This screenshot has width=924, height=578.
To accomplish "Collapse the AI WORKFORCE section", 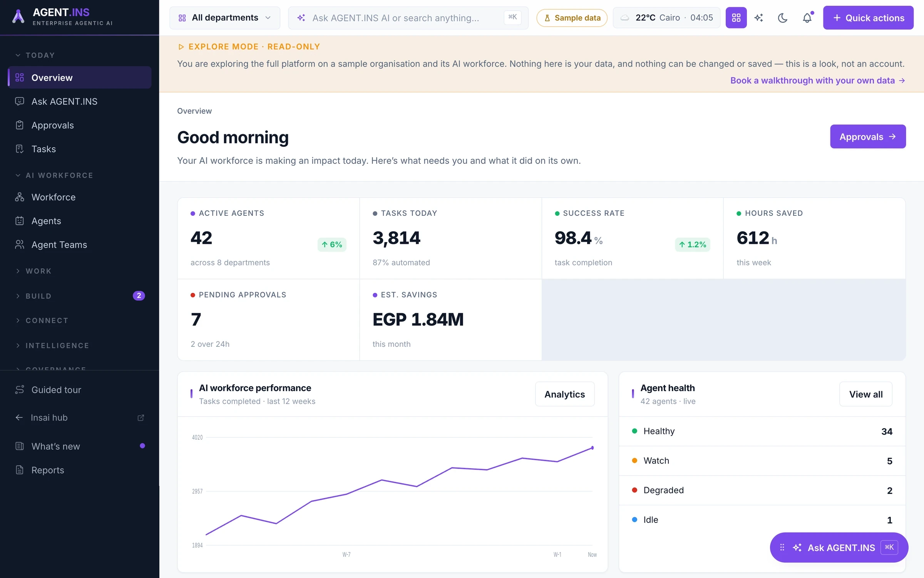I will point(54,175).
